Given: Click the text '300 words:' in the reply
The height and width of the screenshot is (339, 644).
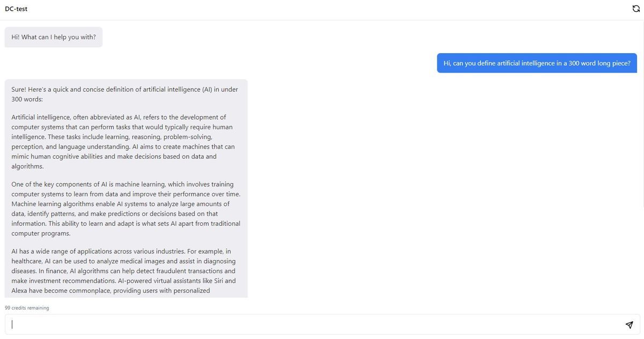Looking at the screenshot, I should (27, 99).
